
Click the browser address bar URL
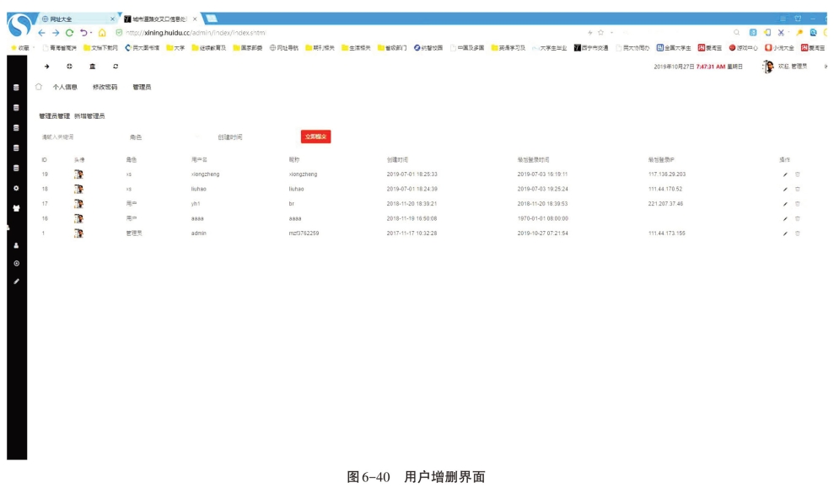(195, 33)
